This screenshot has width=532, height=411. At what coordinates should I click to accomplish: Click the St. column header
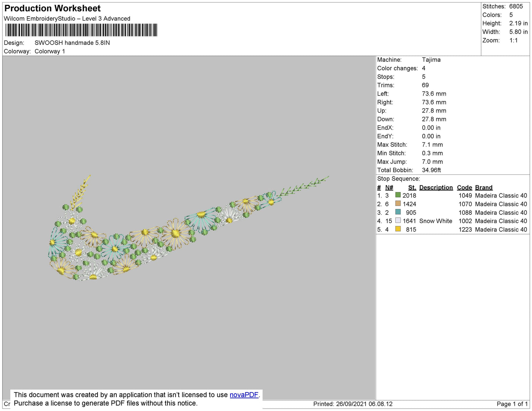coord(412,187)
